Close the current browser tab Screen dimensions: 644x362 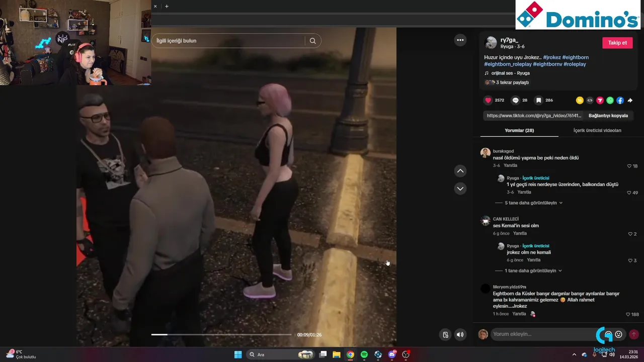(155, 7)
